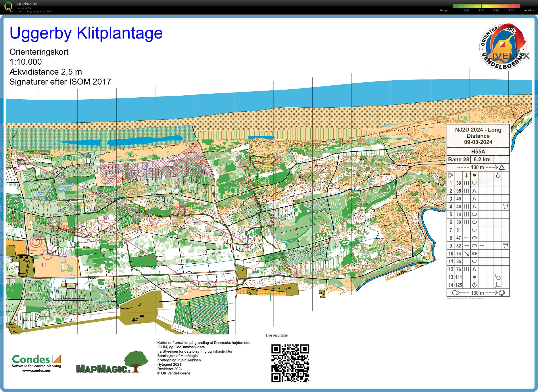538x392 pixels.
Task: Click the H55A class cell
Action: pos(478,151)
